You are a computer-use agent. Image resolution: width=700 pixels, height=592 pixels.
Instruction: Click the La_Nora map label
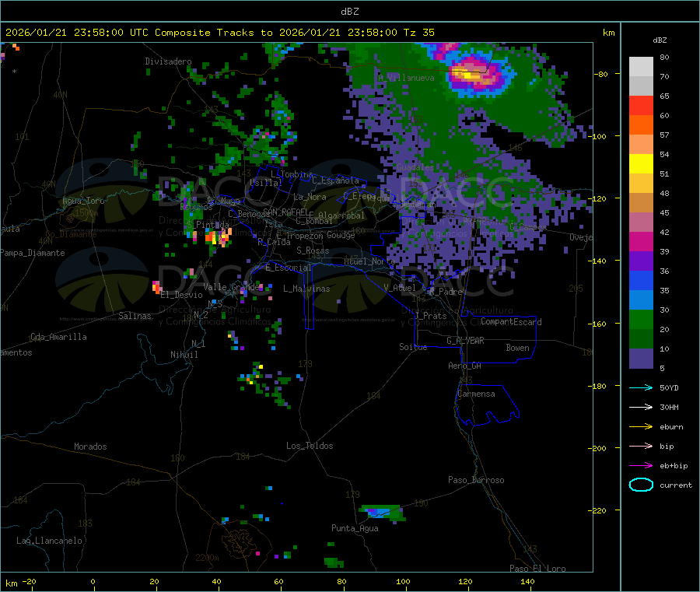pos(310,197)
